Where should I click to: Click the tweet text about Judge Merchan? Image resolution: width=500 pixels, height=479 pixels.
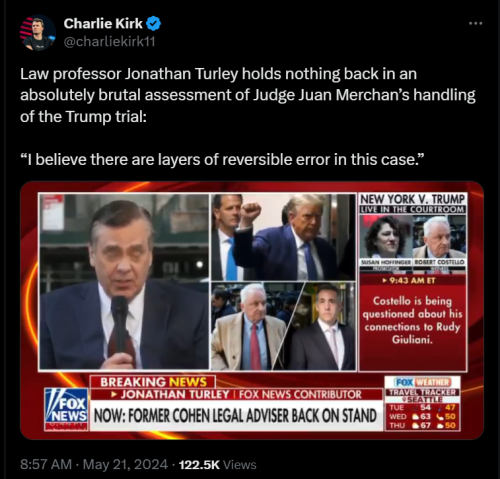(248, 95)
